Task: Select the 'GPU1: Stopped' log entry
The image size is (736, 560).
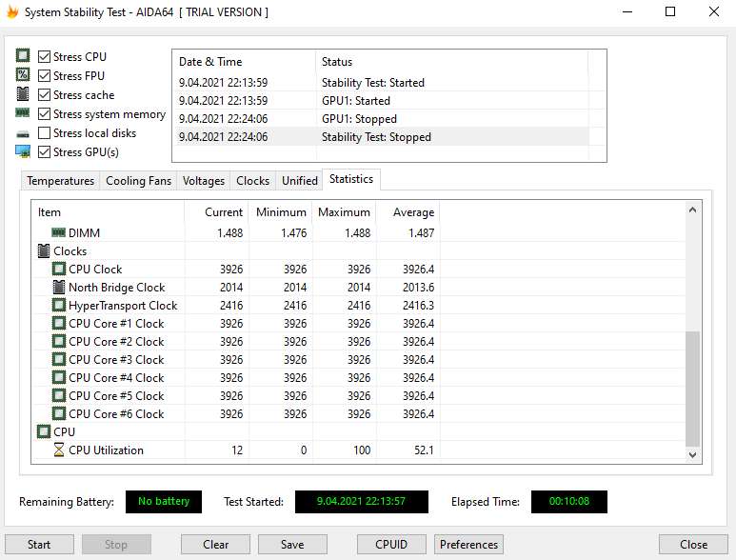Action: (381, 119)
